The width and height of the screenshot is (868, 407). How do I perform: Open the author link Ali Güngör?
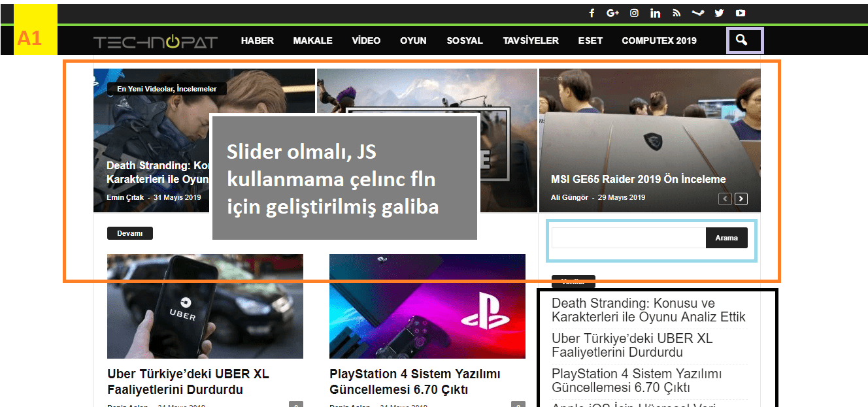(569, 197)
